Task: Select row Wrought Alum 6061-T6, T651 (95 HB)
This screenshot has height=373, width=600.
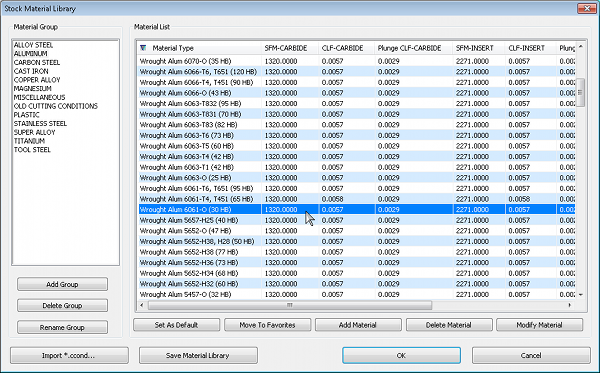Action: click(x=356, y=189)
